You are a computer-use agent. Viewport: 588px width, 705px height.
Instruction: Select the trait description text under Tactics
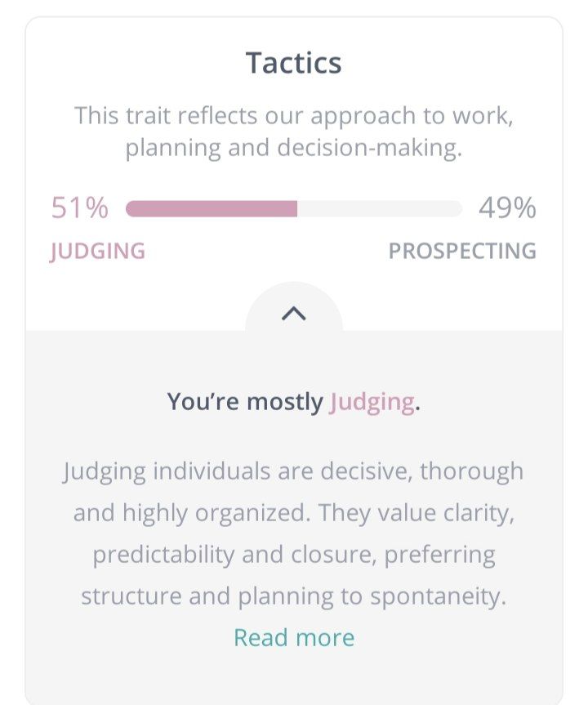point(293,132)
